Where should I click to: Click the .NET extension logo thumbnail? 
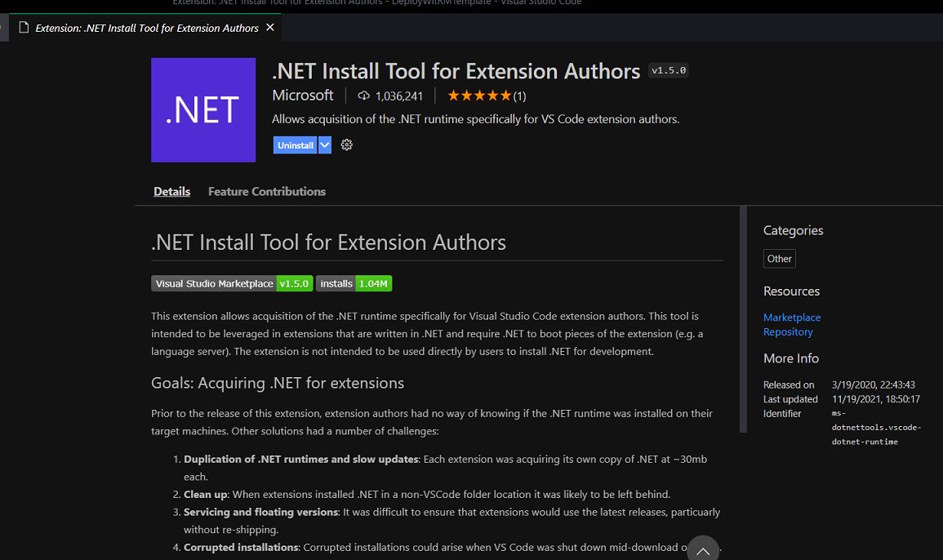202,110
